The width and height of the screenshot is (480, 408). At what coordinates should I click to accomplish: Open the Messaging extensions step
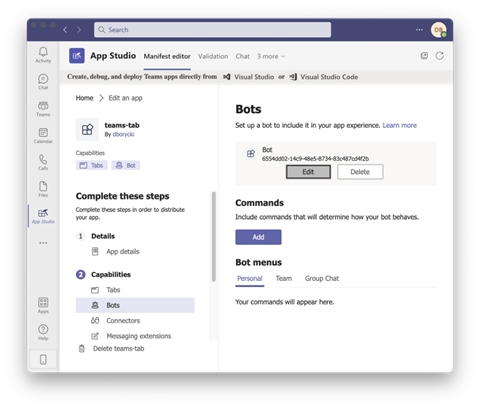point(139,336)
